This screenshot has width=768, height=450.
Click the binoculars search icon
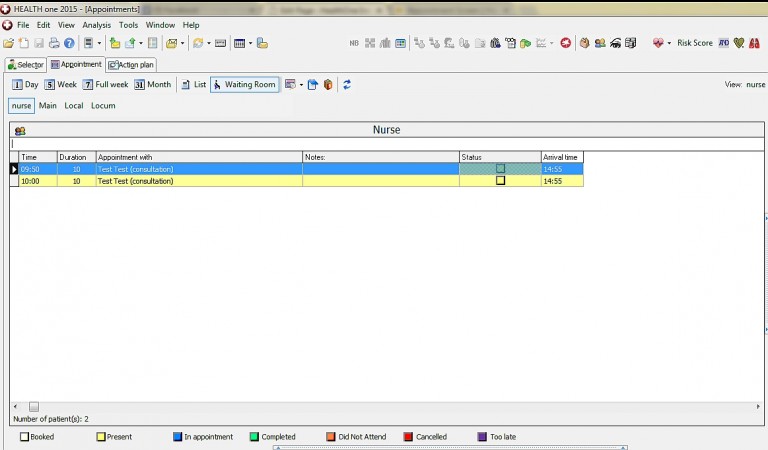click(x=495, y=43)
